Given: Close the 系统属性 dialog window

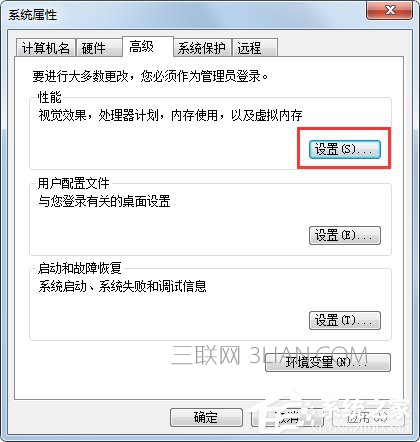Looking at the screenshot, I should pyautogui.click(x=389, y=11).
